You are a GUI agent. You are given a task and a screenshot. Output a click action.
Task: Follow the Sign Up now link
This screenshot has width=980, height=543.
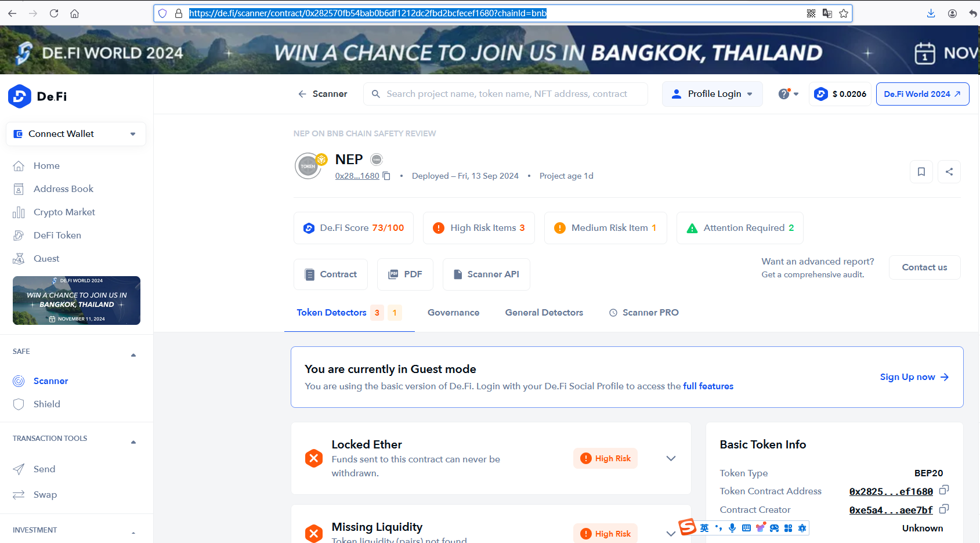(x=914, y=377)
